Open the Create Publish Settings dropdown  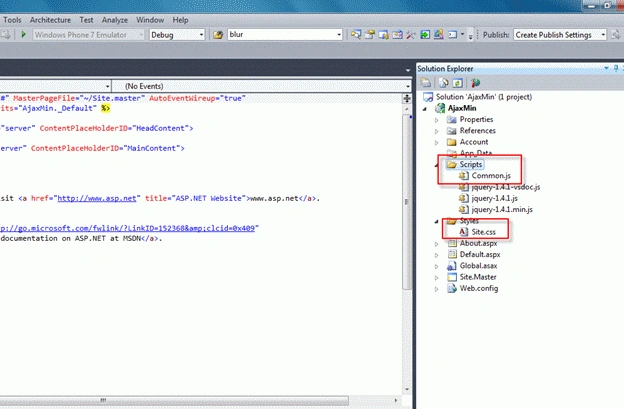pos(560,35)
